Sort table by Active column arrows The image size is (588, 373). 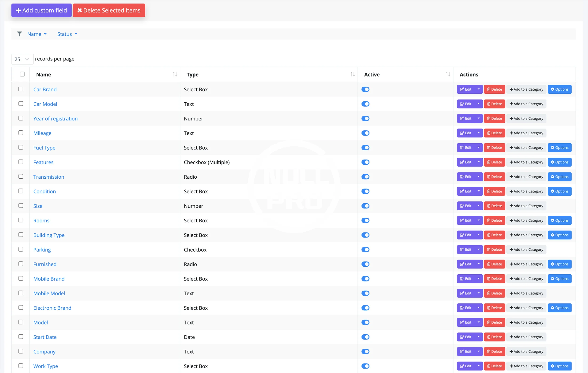[x=448, y=74]
